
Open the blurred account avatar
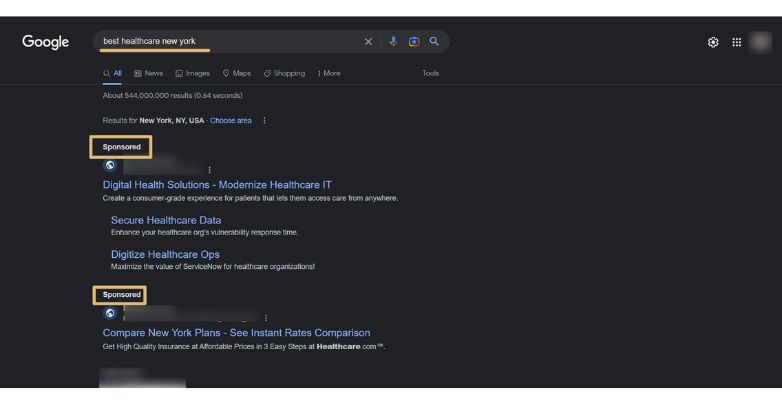pyautogui.click(x=761, y=42)
